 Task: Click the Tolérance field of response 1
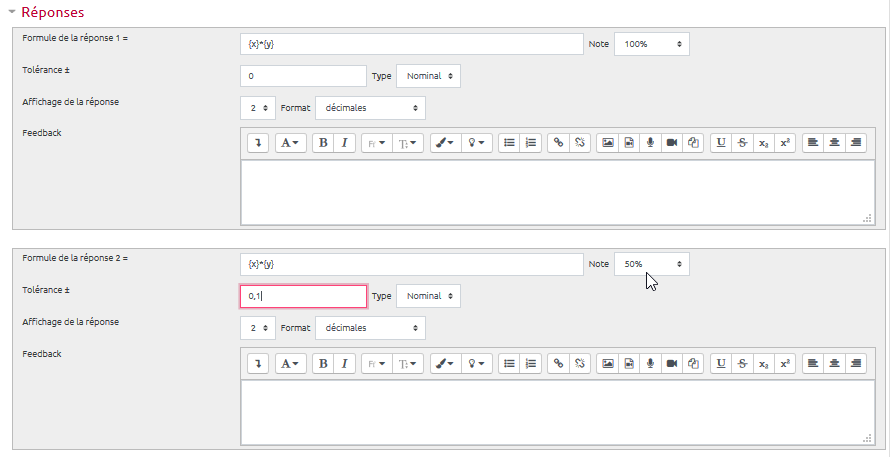coord(303,76)
